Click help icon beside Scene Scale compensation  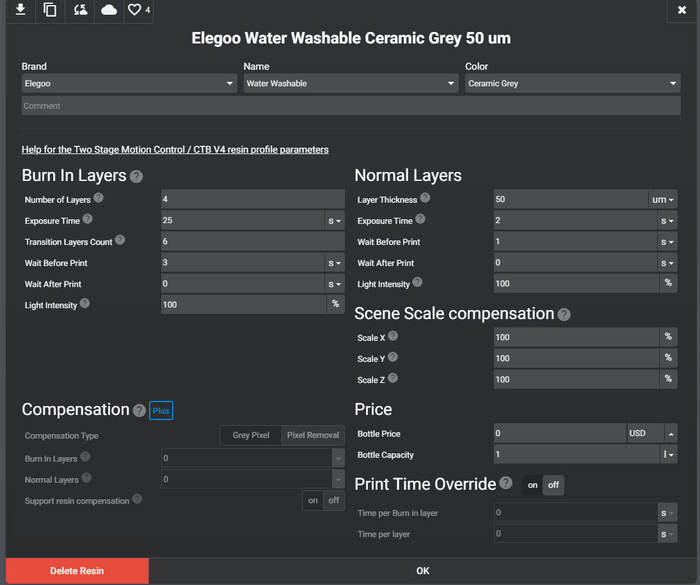564,314
